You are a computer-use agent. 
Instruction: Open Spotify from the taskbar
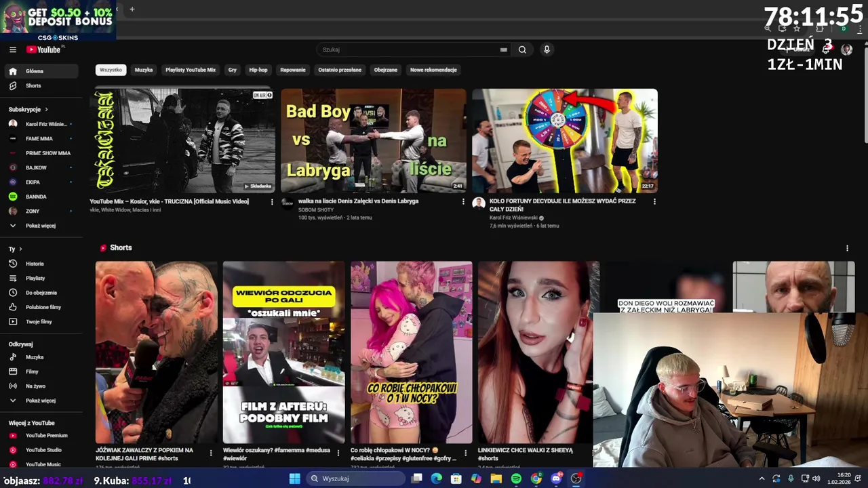tap(516, 479)
